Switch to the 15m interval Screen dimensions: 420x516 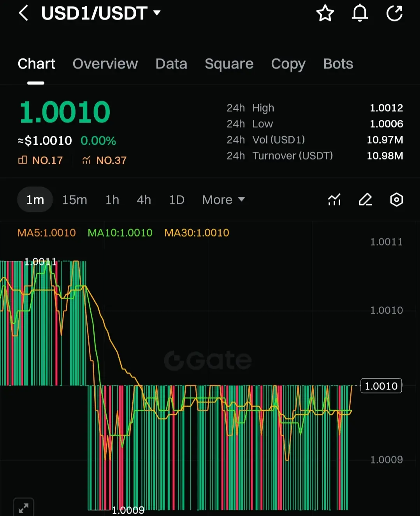point(75,200)
